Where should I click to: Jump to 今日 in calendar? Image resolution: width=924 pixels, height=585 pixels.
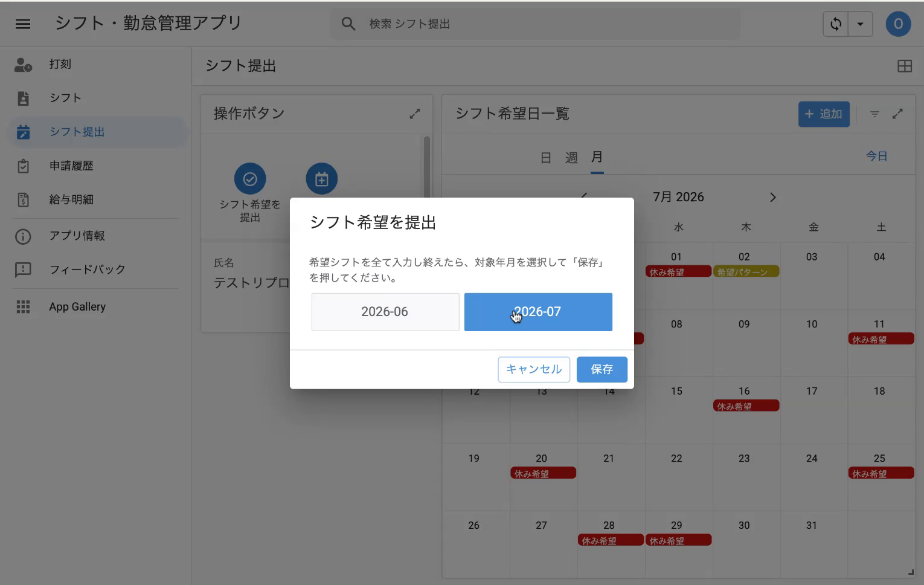tap(876, 156)
